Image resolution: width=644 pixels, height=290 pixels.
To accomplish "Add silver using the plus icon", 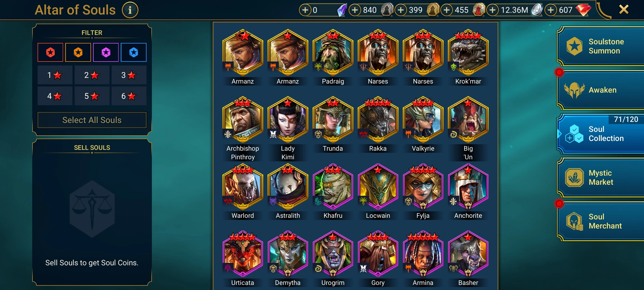I will point(492,10).
